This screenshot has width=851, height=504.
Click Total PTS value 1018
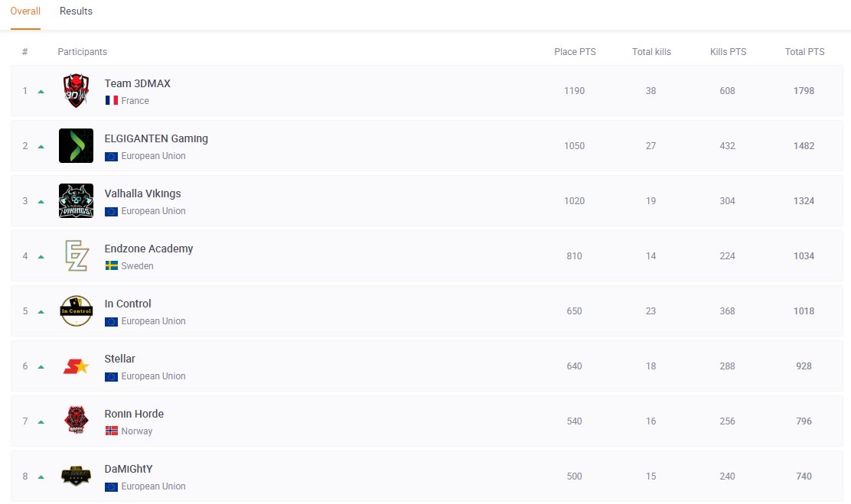(804, 311)
